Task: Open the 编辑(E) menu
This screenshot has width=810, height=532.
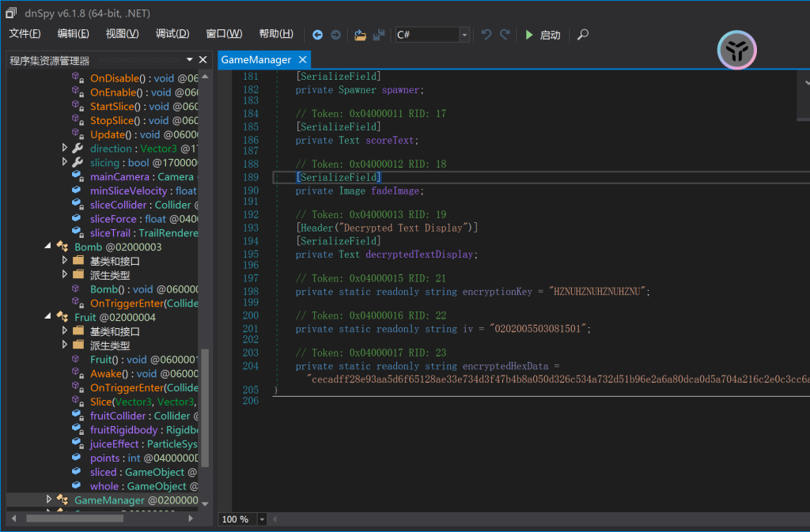Action: tap(73, 34)
